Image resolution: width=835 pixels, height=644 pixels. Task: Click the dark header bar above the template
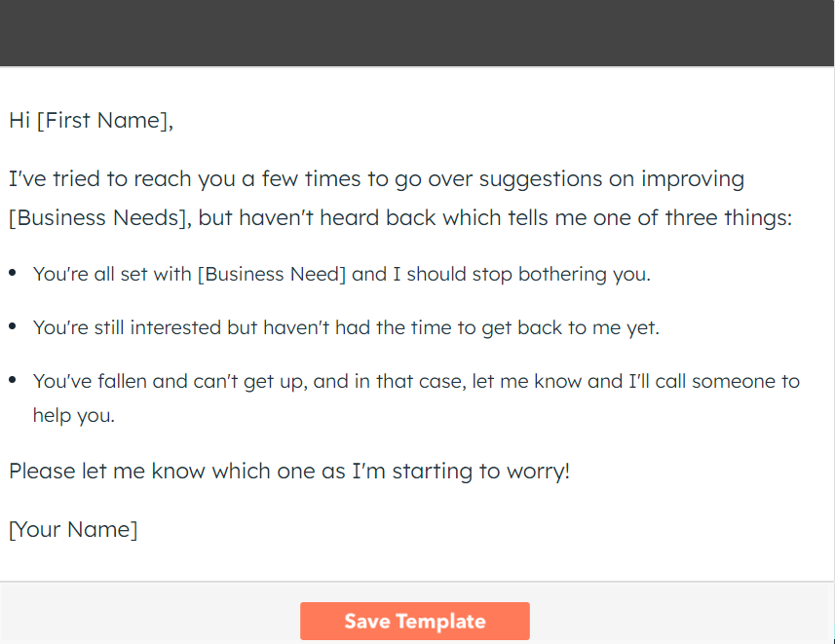click(x=417, y=33)
